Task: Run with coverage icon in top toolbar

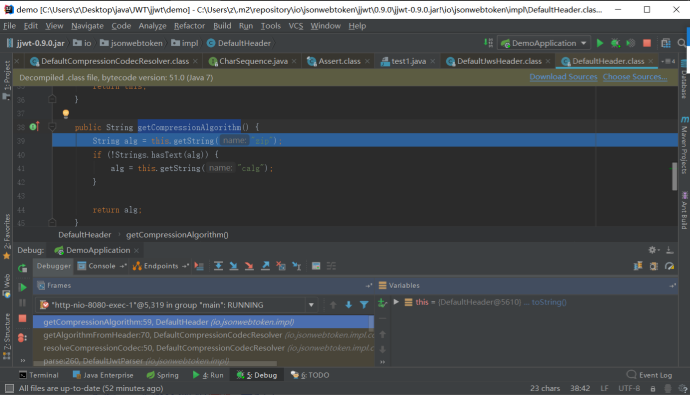Action: tap(631, 43)
